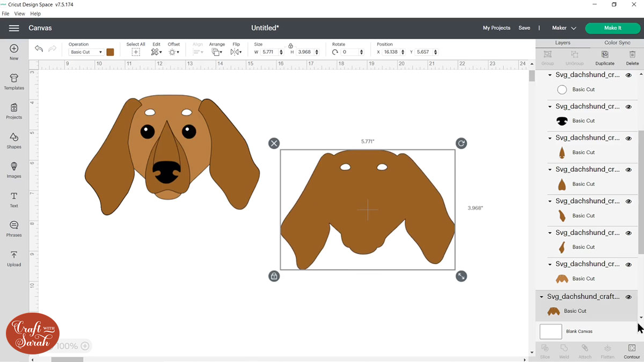The width and height of the screenshot is (644, 362).
Task: Click the rotate handle on selection
Action: click(x=461, y=143)
